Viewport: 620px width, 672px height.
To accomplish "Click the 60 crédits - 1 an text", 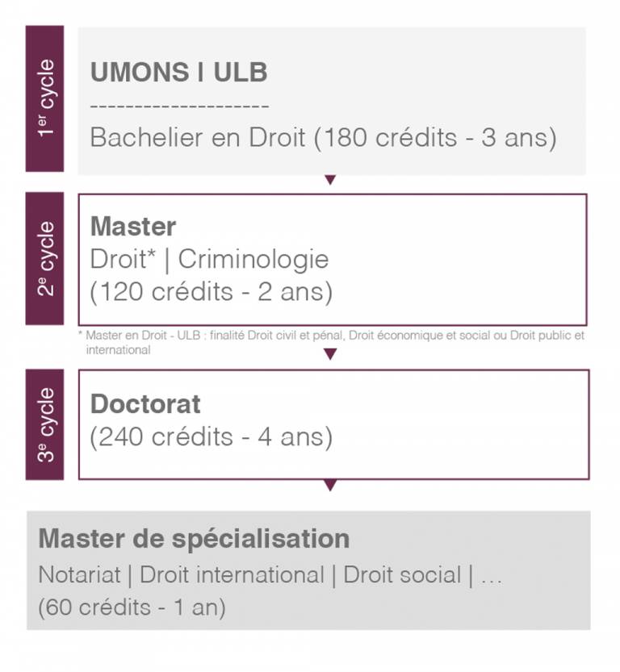I will [x=132, y=607].
